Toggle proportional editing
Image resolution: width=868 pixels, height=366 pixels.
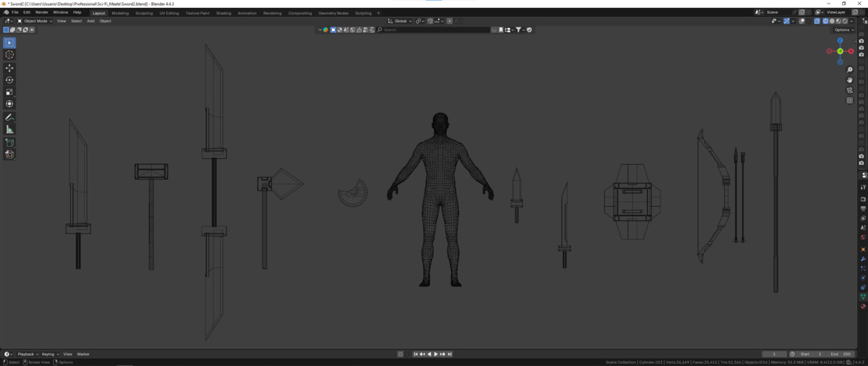coord(449,21)
